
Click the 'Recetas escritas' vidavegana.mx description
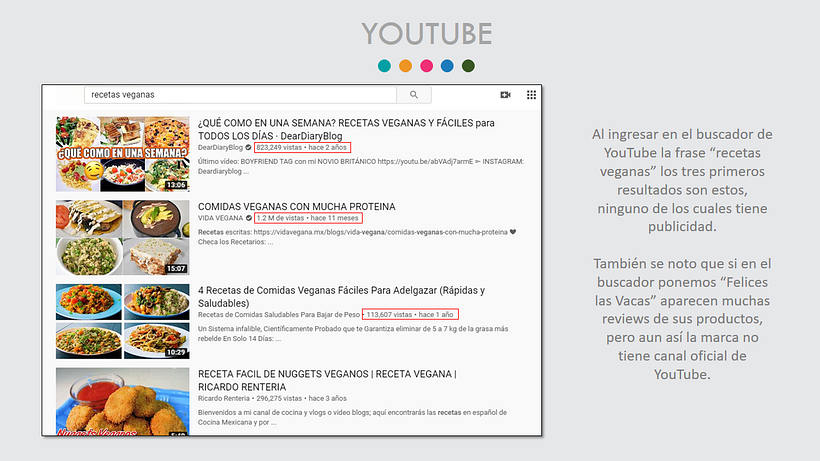tap(357, 237)
